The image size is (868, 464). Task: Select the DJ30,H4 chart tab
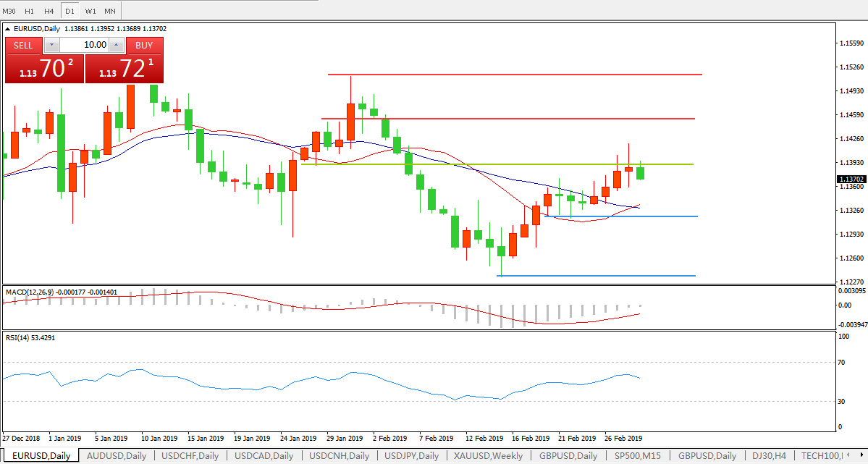point(768,456)
